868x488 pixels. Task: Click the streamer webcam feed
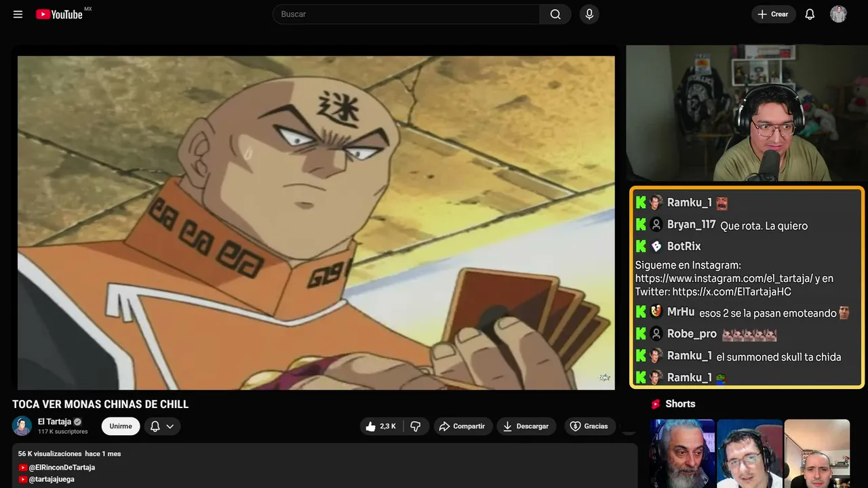click(x=747, y=113)
